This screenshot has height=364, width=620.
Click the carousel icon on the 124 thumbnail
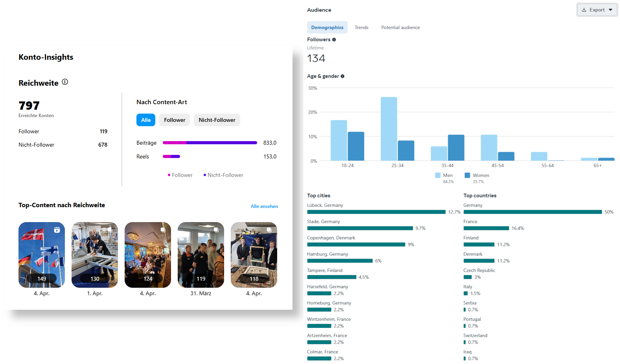click(x=163, y=230)
